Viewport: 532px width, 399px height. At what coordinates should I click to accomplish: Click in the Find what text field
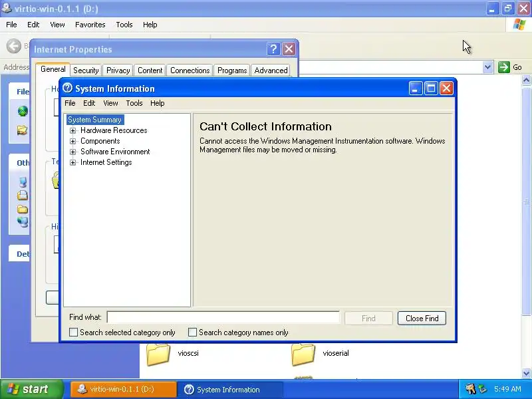tap(223, 318)
